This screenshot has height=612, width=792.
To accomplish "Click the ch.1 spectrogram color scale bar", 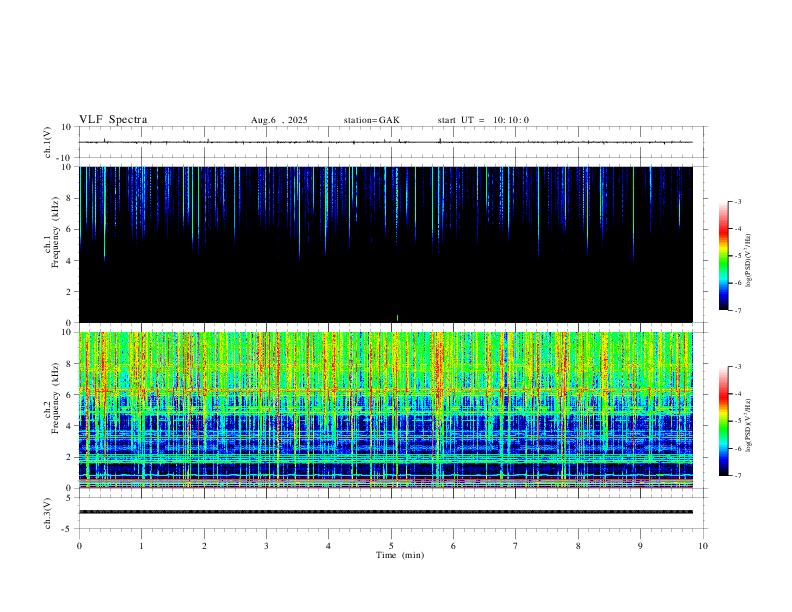I will (x=724, y=256).
